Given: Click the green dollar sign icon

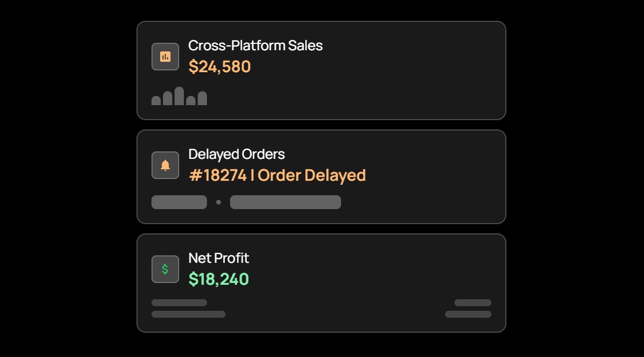Looking at the screenshot, I should (x=165, y=269).
